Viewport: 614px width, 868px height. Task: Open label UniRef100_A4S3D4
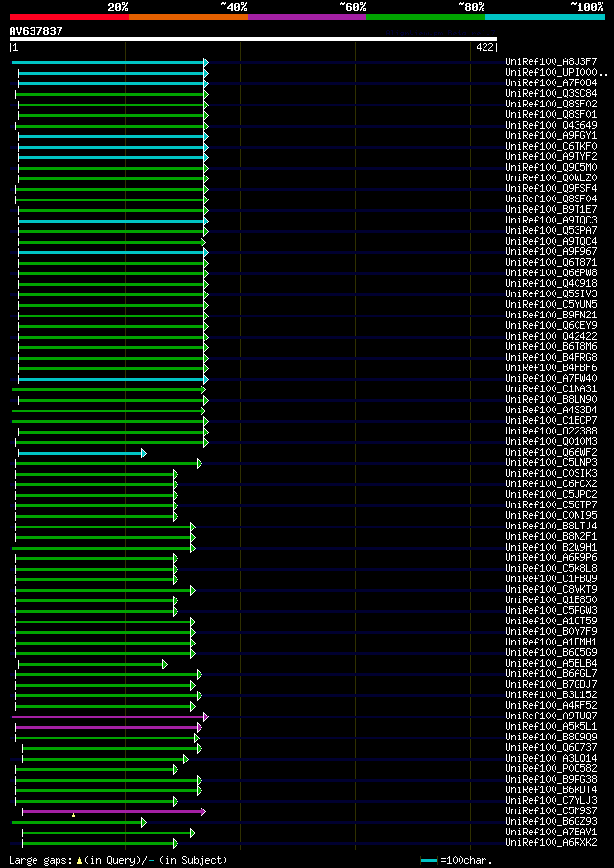click(551, 411)
